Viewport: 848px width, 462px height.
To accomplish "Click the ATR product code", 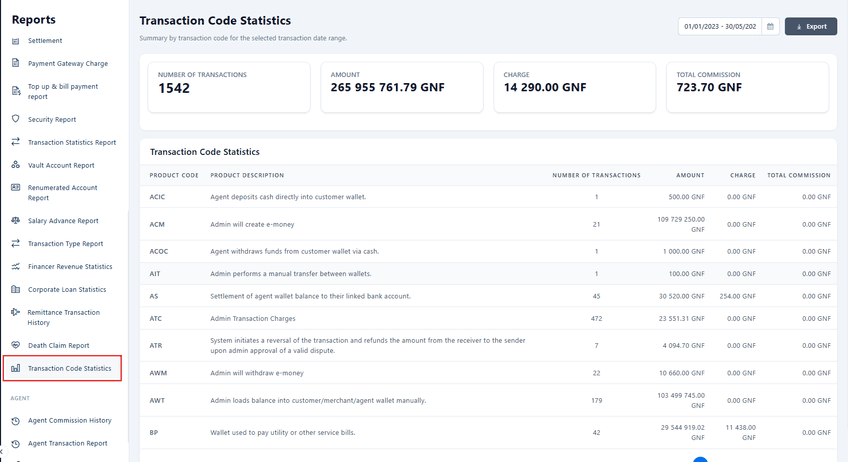I will click(156, 346).
